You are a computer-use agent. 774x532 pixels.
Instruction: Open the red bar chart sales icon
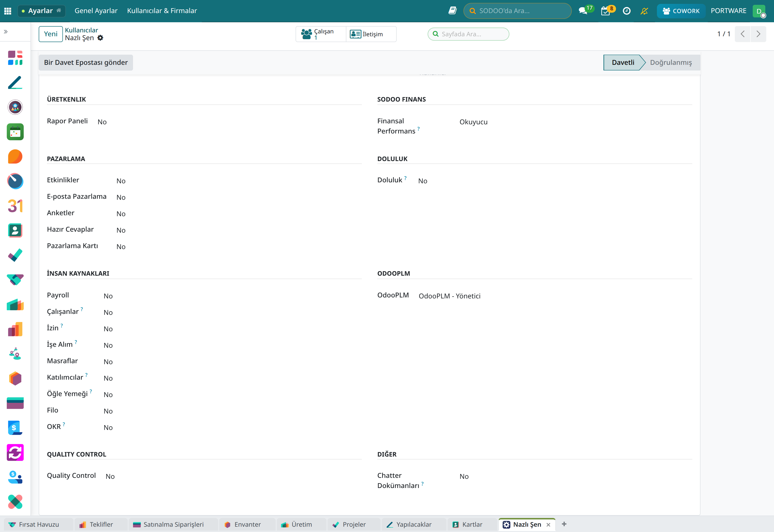tap(15, 329)
